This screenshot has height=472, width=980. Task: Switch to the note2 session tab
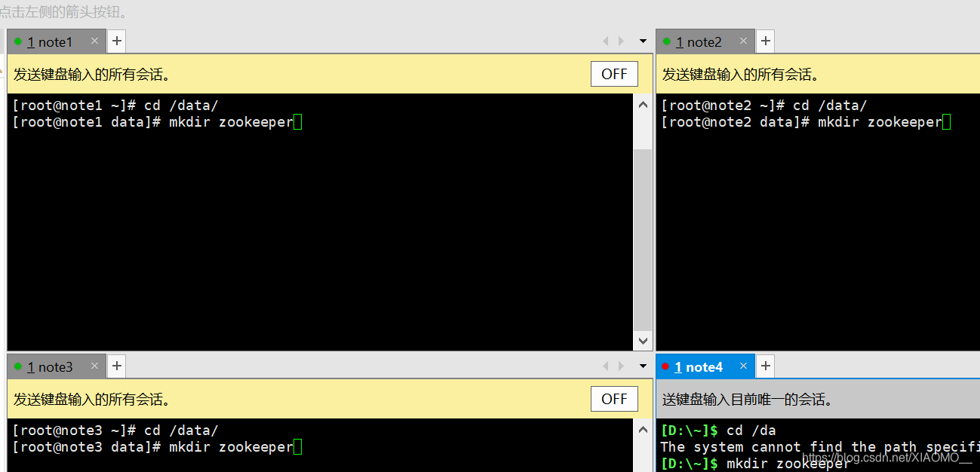tap(705, 41)
